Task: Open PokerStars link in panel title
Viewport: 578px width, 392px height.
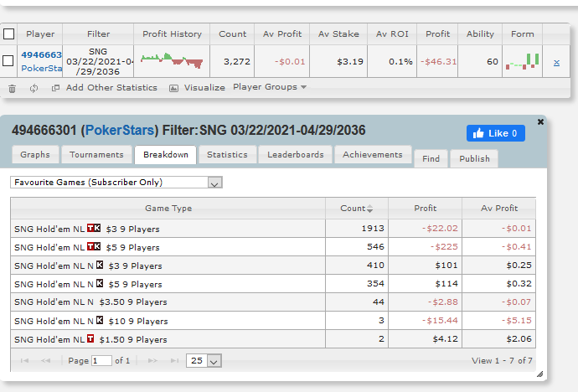Action: (x=120, y=130)
